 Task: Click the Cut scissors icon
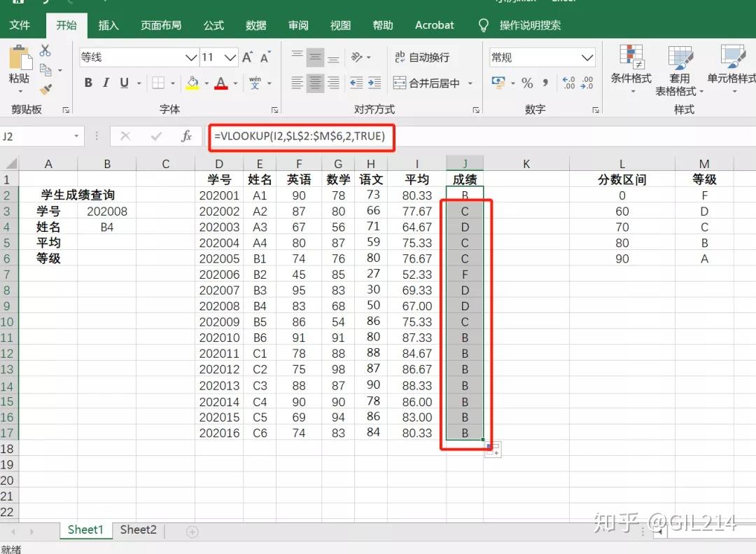click(45, 51)
